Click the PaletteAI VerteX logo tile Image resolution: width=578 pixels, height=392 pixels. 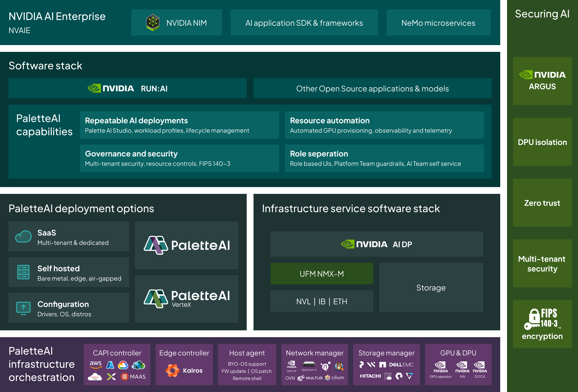(187, 299)
